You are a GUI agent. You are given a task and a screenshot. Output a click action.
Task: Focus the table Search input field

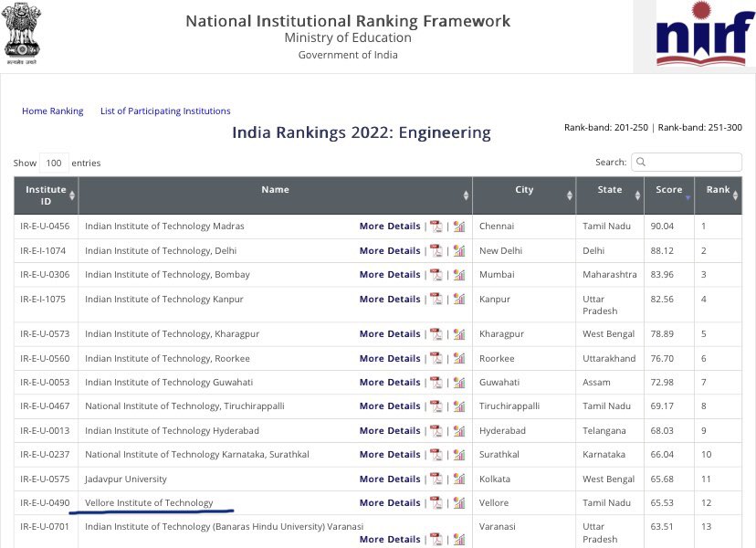[686, 162]
